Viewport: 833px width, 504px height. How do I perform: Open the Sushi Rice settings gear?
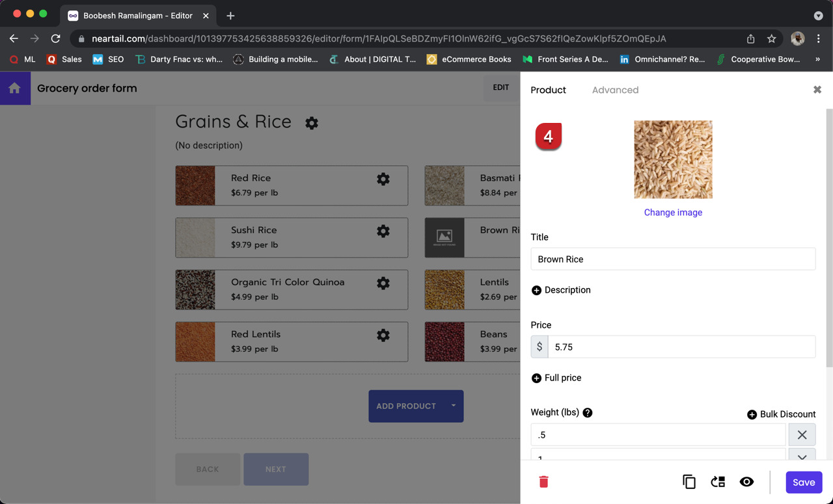click(x=383, y=231)
